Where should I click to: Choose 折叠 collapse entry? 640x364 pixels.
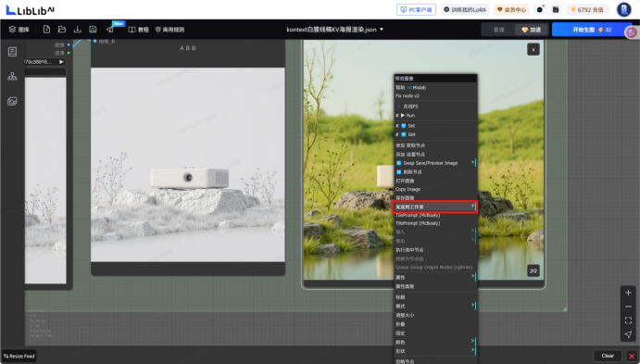435,324
